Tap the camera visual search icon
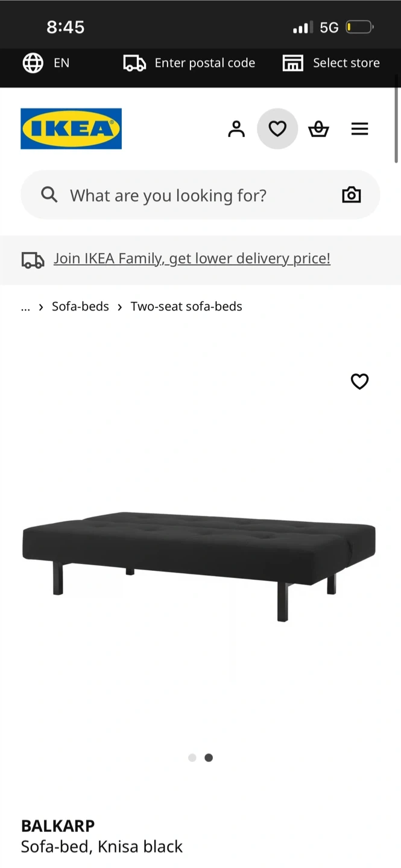This screenshot has width=401, height=868. pyautogui.click(x=351, y=195)
